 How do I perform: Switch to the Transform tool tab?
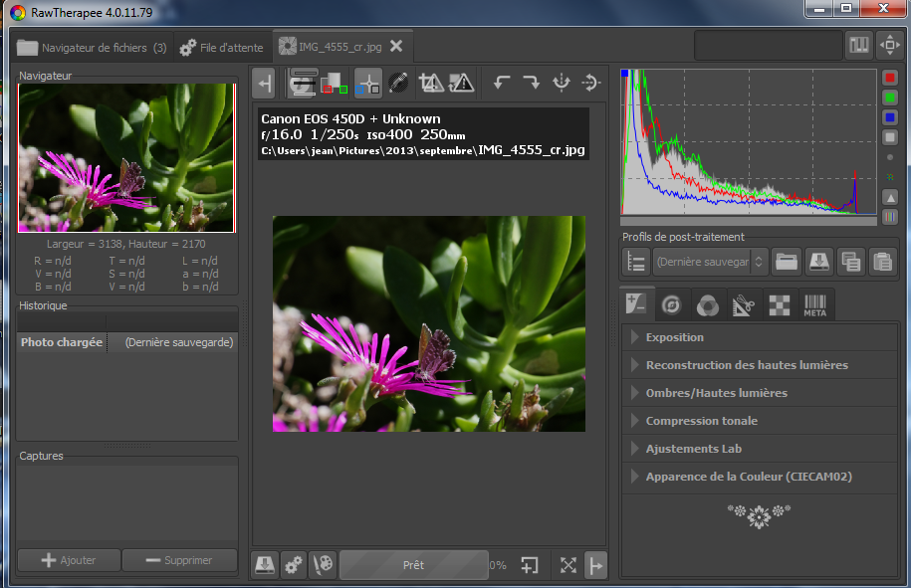tap(744, 305)
